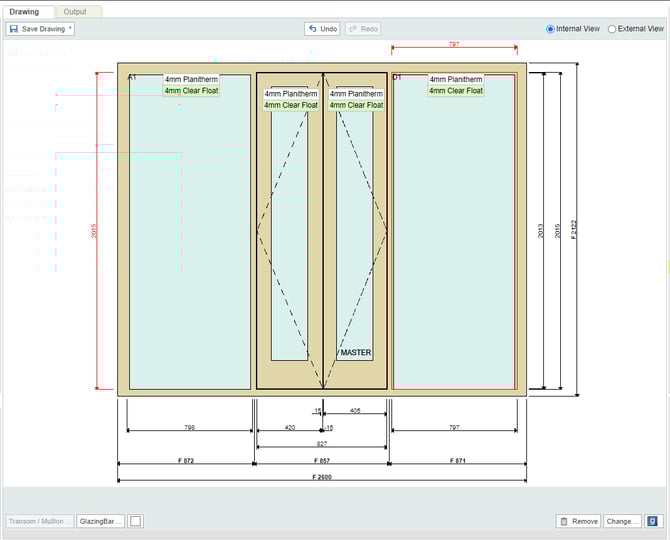Screen dimensions: 670x540
Task: Select the Drawing tab
Action: coord(24,11)
